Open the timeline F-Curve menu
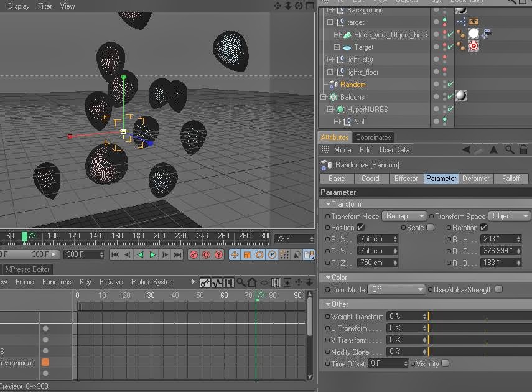 coord(111,282)
